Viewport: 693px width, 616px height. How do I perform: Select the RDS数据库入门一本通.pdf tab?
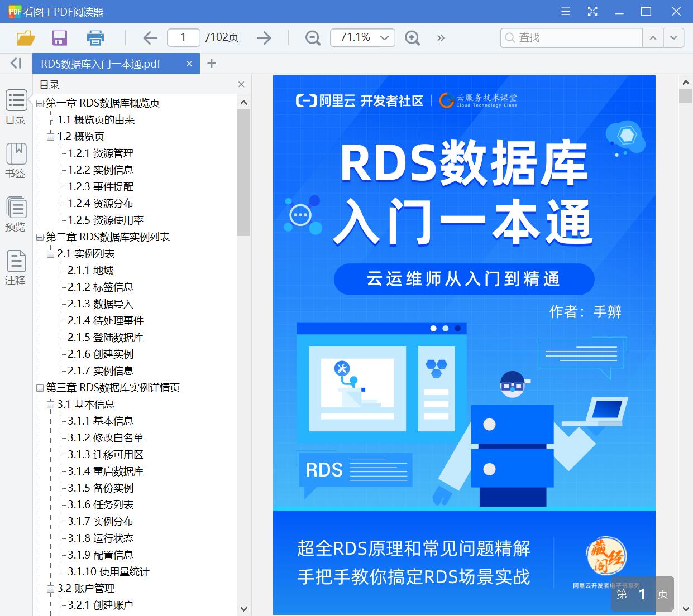pos(101,63)
